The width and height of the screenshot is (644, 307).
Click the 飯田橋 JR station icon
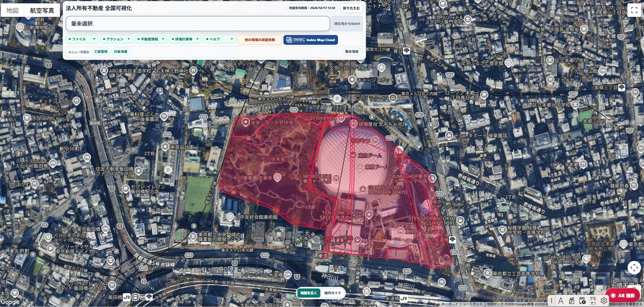pyautogui.click(x=127, y=297)
